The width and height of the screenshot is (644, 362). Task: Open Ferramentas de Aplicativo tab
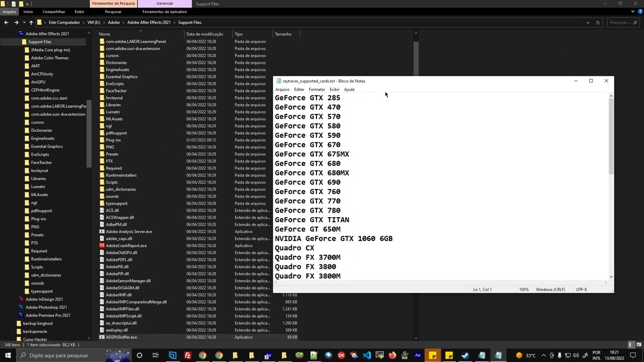pos(165,12)
